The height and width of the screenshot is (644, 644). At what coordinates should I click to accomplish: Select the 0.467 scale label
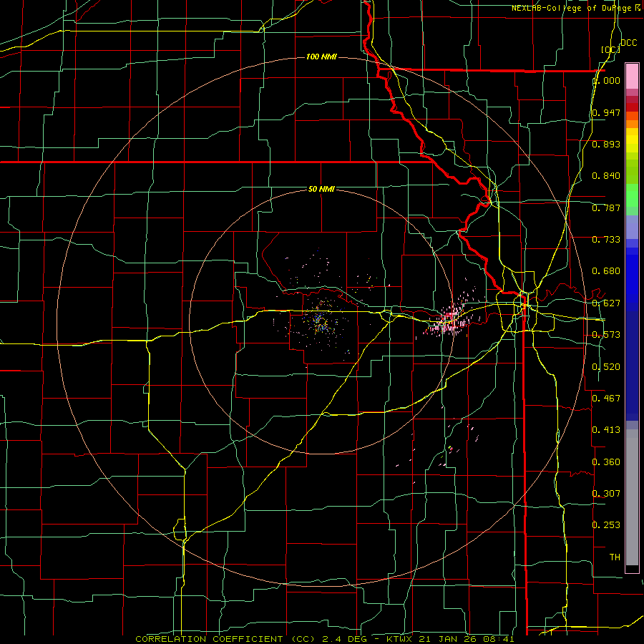606,399
